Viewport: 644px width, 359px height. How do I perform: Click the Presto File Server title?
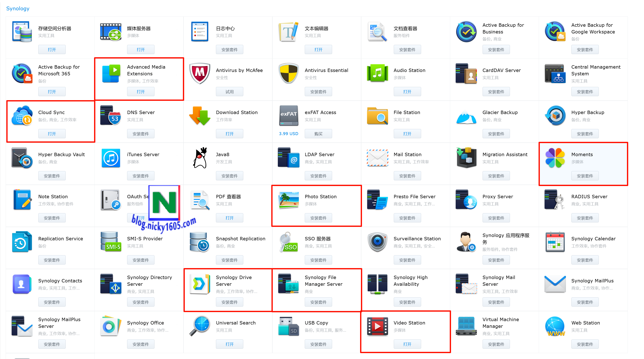tap(414, 197)
